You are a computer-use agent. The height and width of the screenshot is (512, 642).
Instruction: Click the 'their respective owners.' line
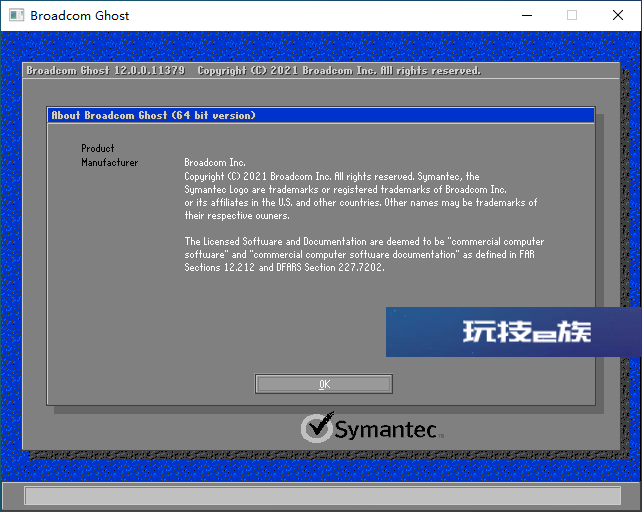coord(237,215)
